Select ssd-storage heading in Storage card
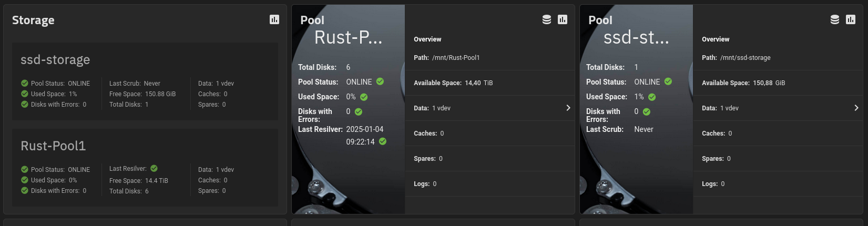The width and height of the screenshot is (868, 226). [55, 60]
